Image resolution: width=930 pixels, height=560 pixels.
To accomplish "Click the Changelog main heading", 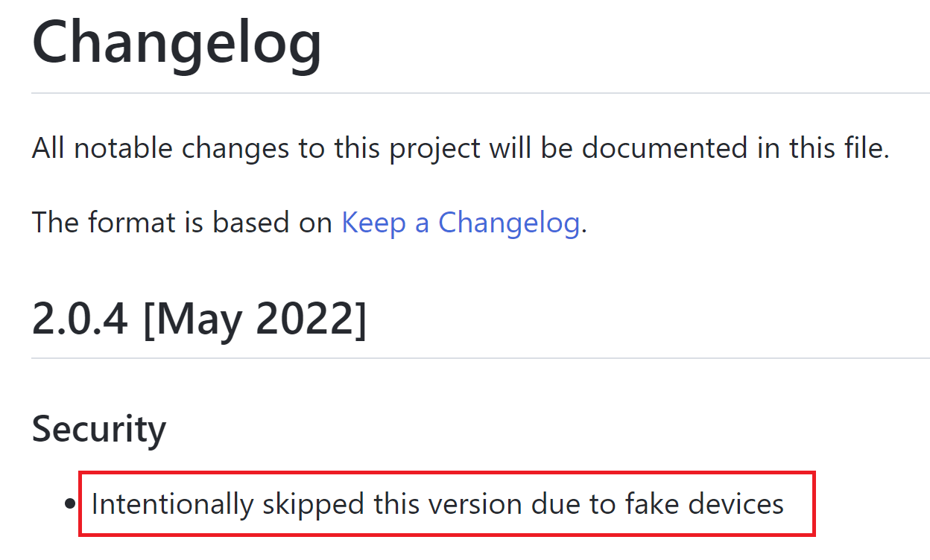I will [177, 41].
